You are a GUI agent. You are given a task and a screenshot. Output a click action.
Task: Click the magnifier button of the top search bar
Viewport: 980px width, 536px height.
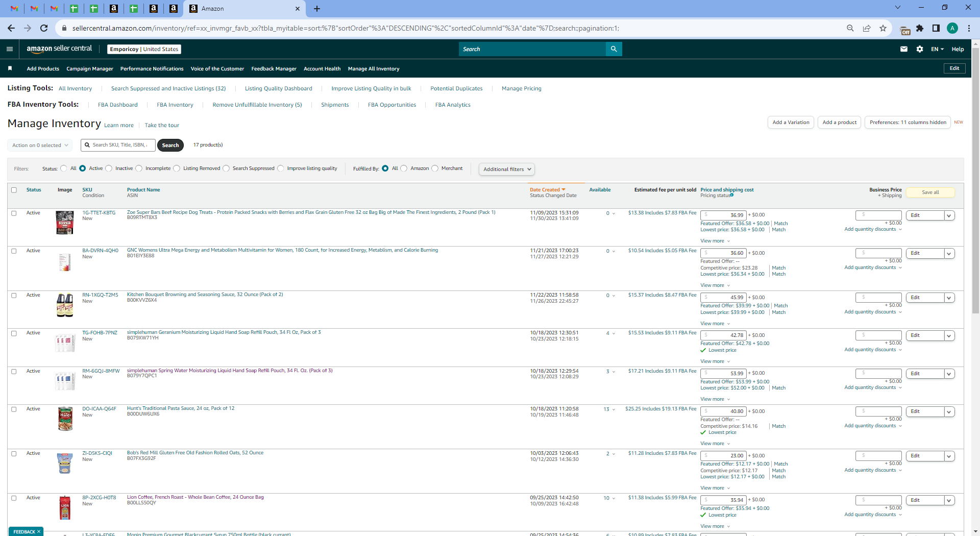pyautogui.click(x=614, y=49)
